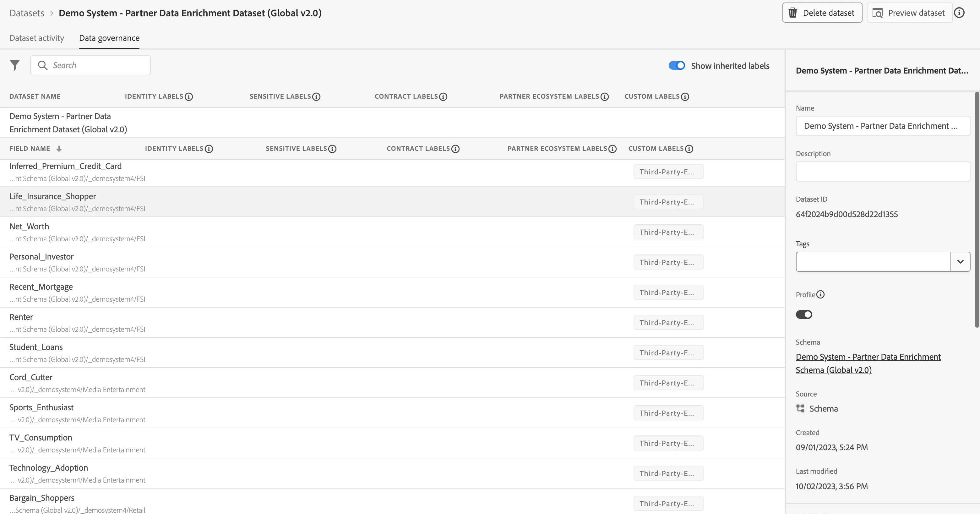Click the Tags combo box input
The image size is (980, 514).
click(873, 262)
